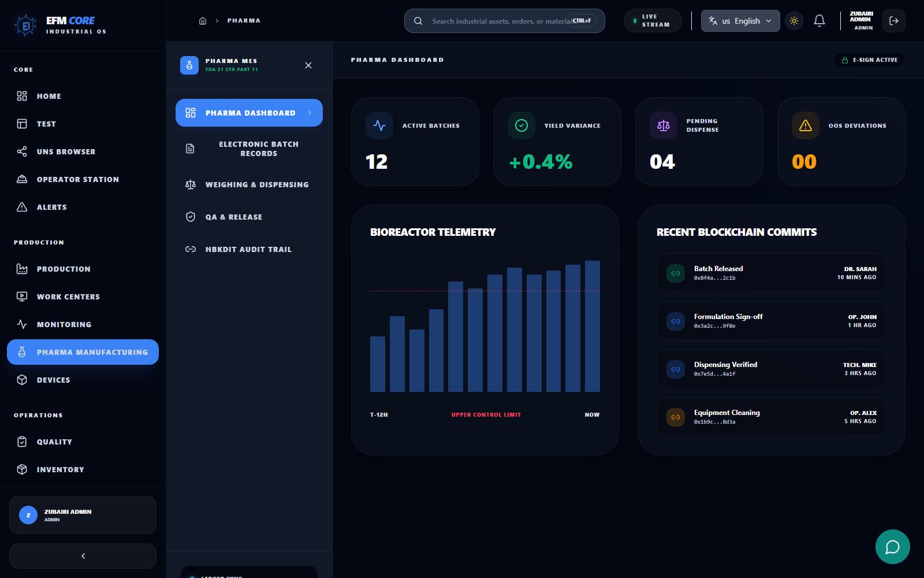Viewport: 924px width, 578px height.
Task: Open the HBKDIT Audit Trail
Action: (248, 249)
